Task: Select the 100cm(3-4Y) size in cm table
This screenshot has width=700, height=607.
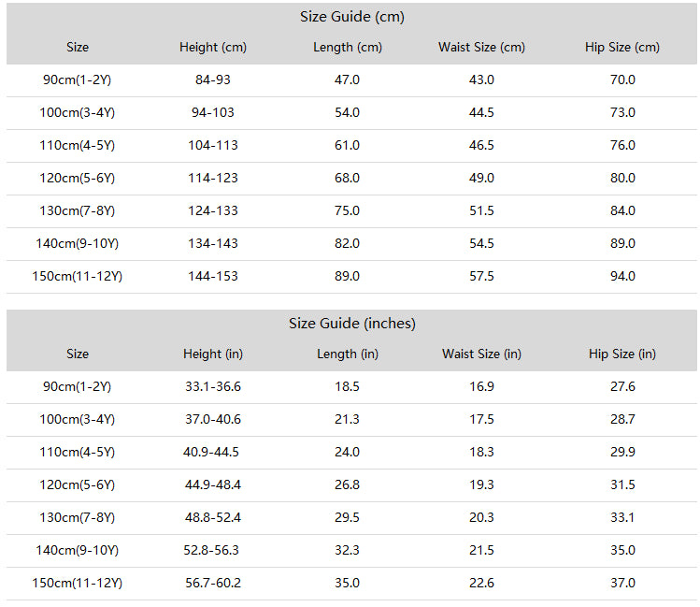Action: click(78, 112)
